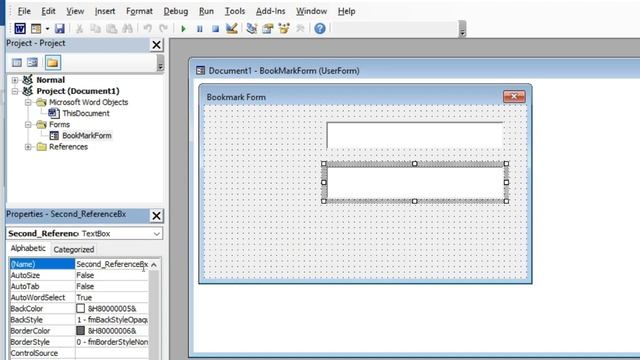Open Object Browser toolbar icon
Viewport: 640px width, 360px height.
click(x=284, y=28)
